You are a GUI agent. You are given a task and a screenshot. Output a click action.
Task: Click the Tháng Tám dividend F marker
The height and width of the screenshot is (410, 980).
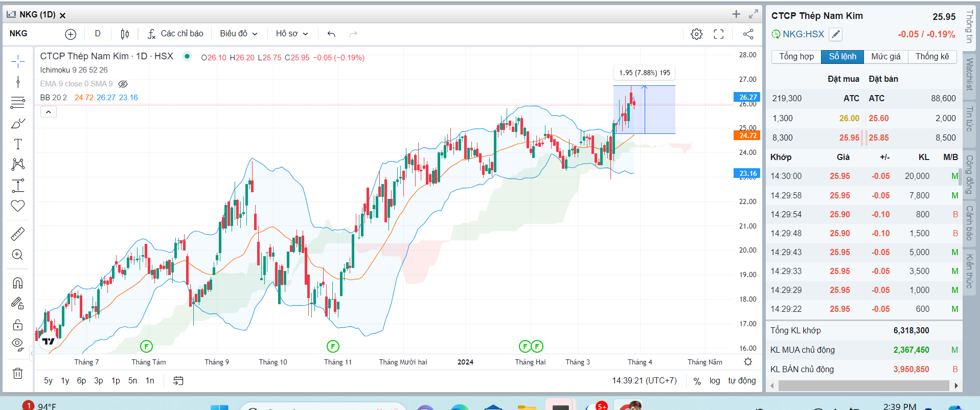(146, 347)
